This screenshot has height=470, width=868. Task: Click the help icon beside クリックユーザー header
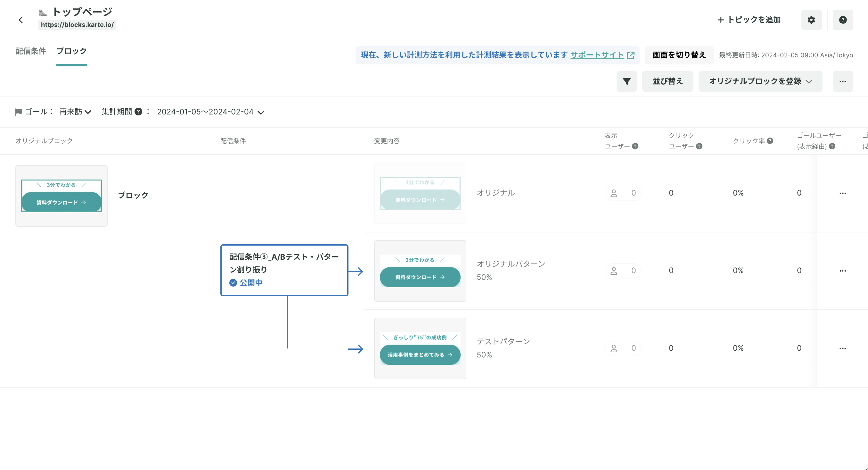coord(699,146)
